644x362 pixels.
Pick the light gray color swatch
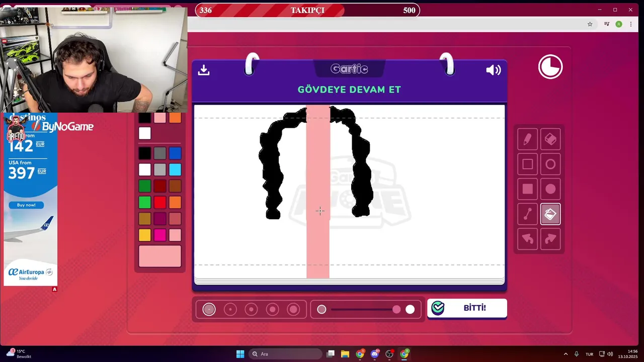point(159,169)
